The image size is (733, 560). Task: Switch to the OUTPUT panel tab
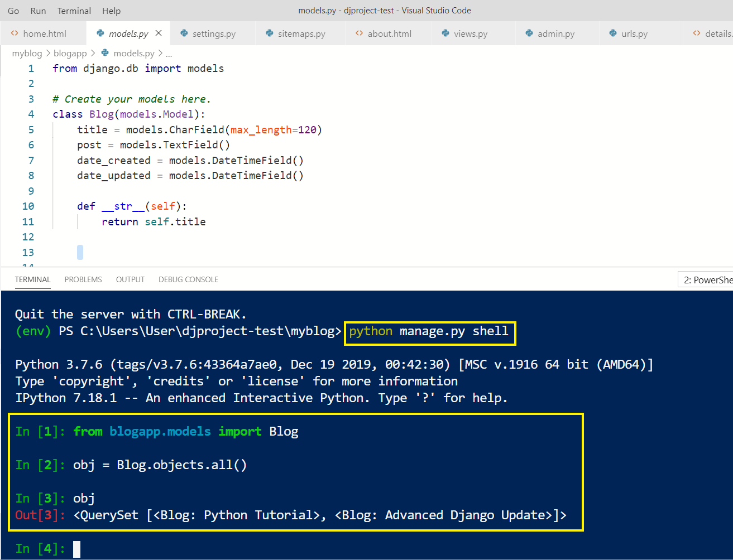tap(130, 279)
